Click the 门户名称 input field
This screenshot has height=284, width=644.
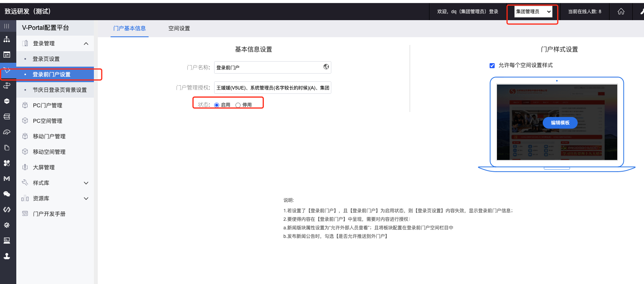click(x=273, y=67)
